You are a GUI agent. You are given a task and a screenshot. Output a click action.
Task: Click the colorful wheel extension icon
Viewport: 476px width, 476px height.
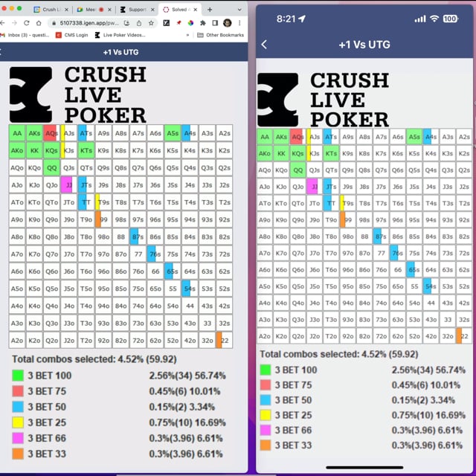(x=190, y=23)
